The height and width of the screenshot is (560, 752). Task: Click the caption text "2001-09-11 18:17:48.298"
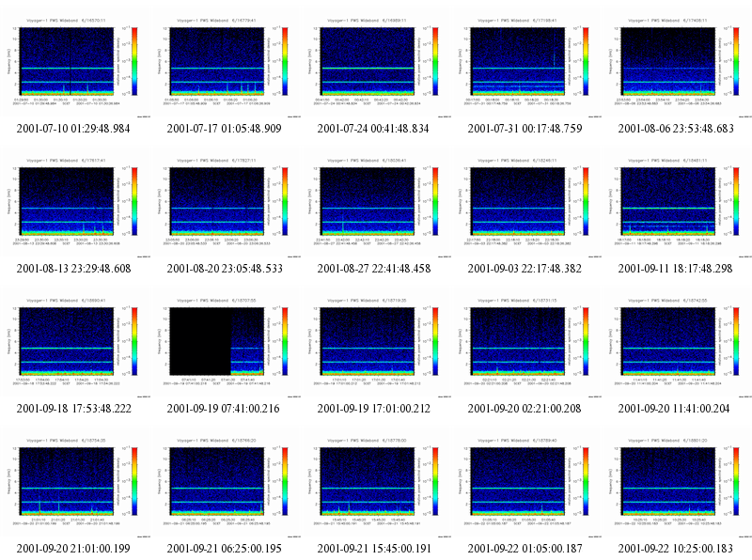pos(675,269)
